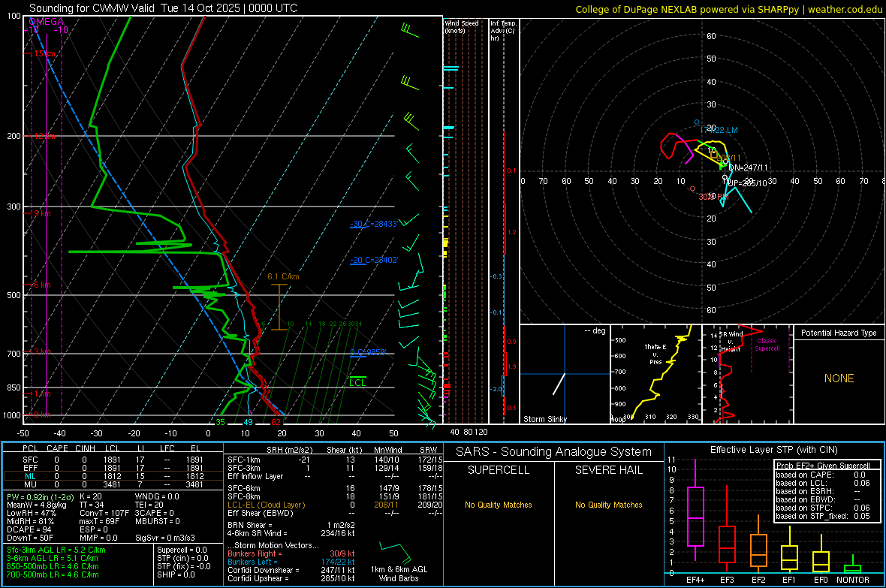Viewport: 886px width, 588px height.
Task: Click the 'Prob EF2+ Given Supercell' box header
Action: click(823, 466)
